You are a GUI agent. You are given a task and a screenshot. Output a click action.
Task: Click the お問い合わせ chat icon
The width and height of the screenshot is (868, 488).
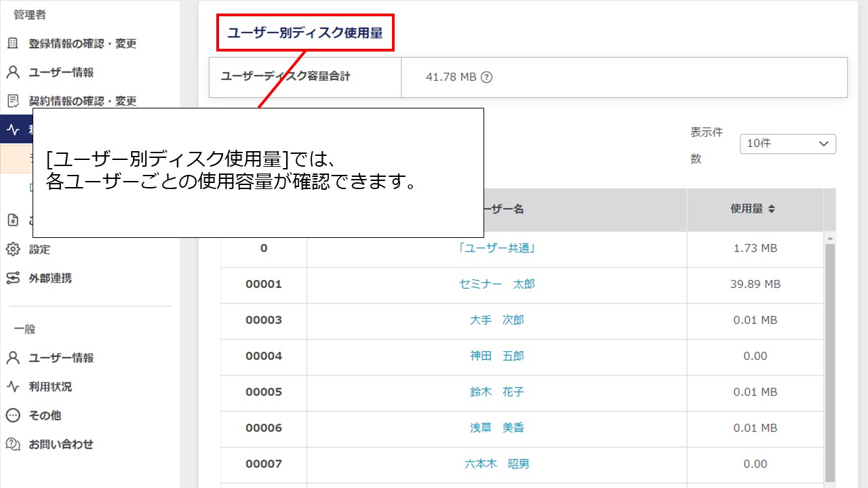[13, 445]
